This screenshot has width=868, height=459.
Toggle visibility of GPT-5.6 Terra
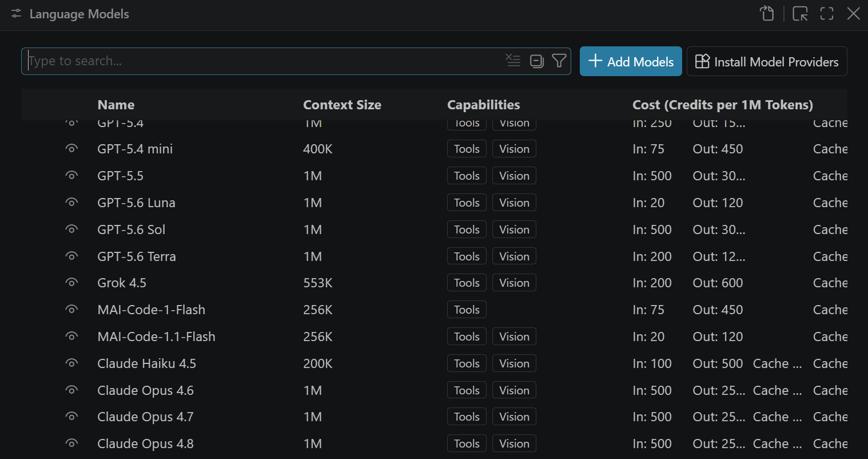pyautogui.click(x=71, y=256)
